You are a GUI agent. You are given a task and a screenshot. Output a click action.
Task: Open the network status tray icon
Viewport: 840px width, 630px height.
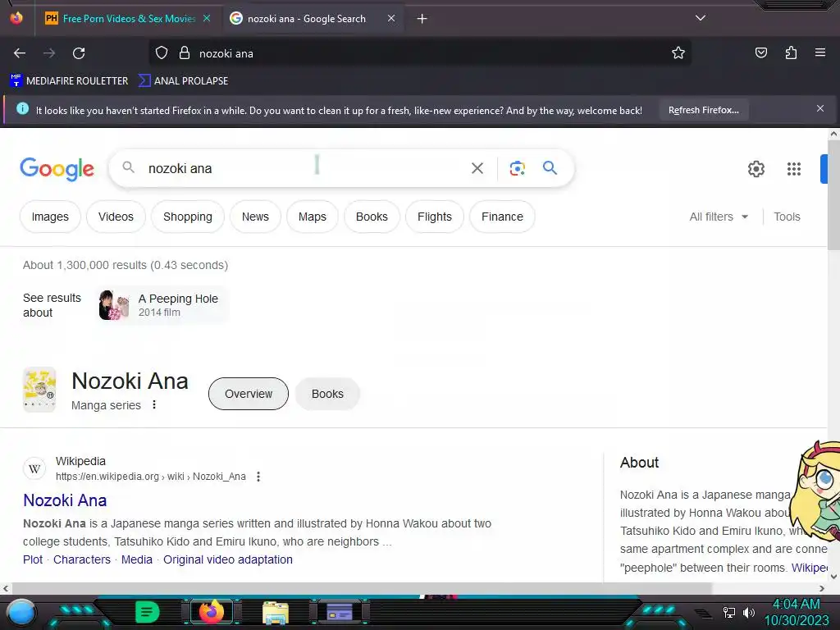[x=729, y=612]
